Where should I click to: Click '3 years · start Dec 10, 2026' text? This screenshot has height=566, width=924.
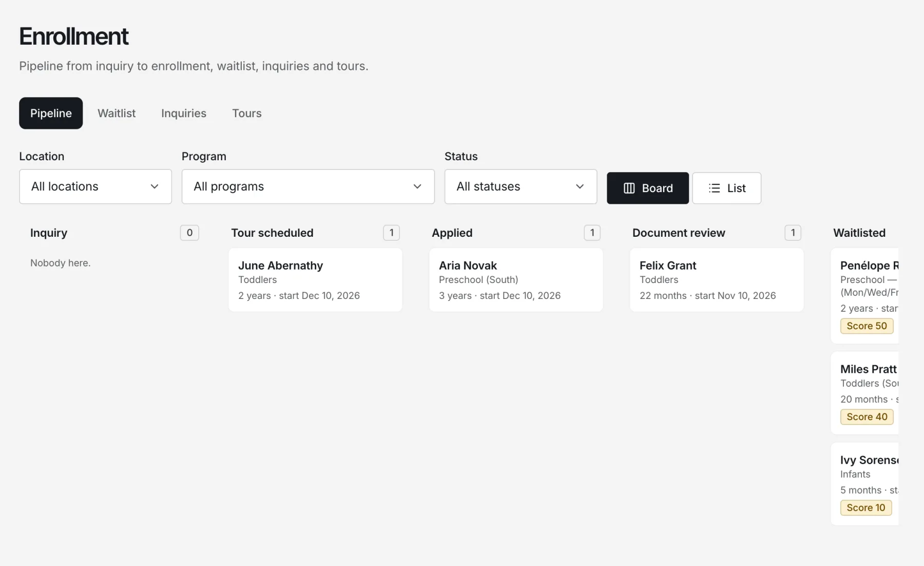tap(499, 295)
